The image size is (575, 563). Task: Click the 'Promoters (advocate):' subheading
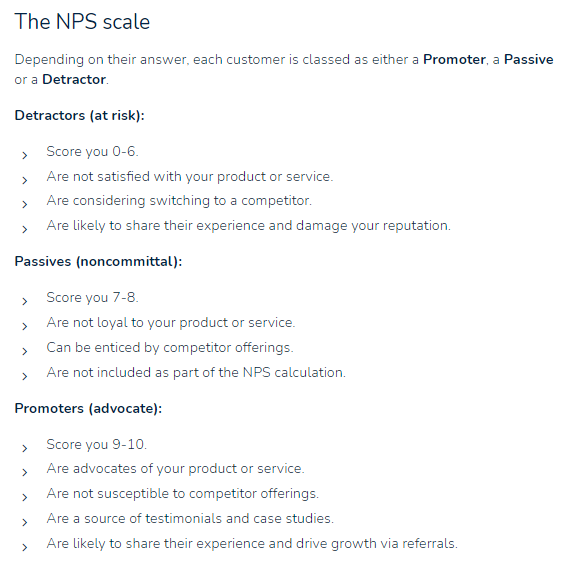coord(88,409)
